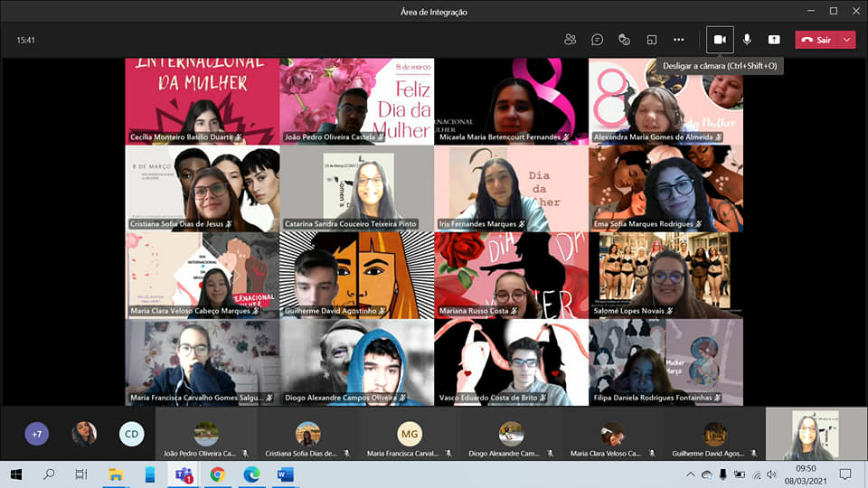868x488 pixels.
Task: Turn off the camera
Action: (x=720, y=40)
